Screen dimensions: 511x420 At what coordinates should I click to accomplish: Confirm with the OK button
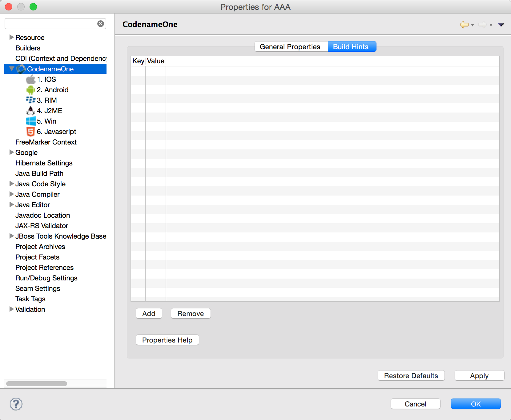476,404
